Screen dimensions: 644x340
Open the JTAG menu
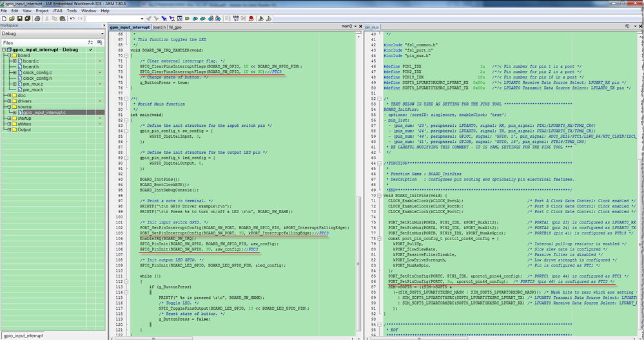tap(59, 11)
